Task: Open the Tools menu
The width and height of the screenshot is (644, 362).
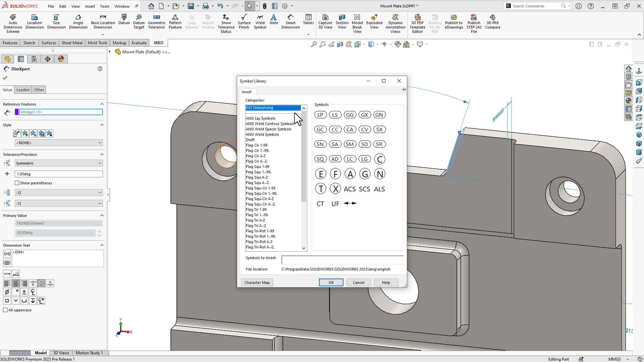Action: [105, 6]
